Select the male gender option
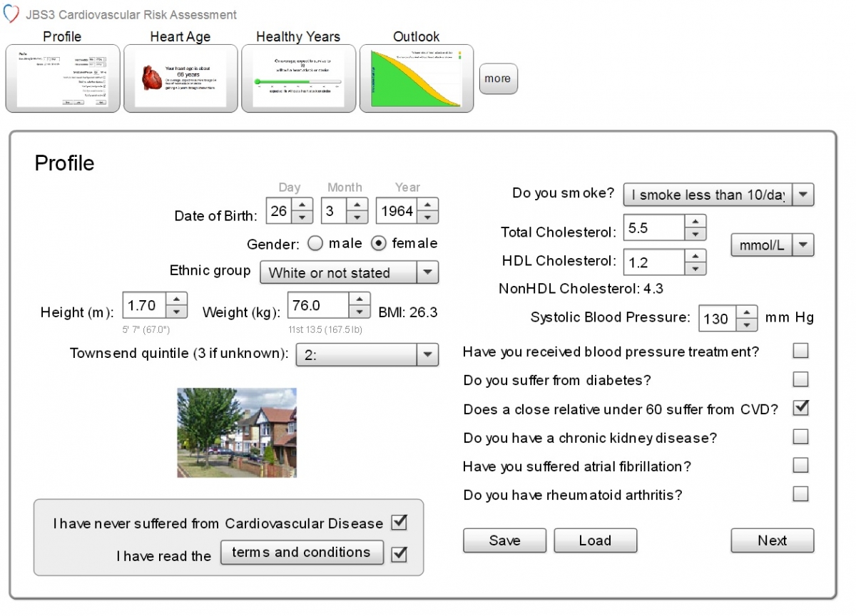The image size is (856, 616). click(315, 243)
